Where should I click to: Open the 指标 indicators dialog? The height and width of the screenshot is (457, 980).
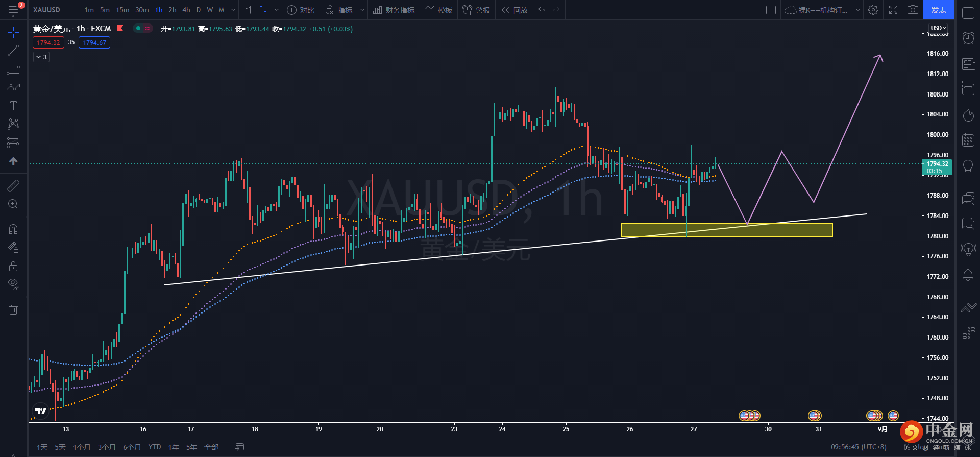339,10
